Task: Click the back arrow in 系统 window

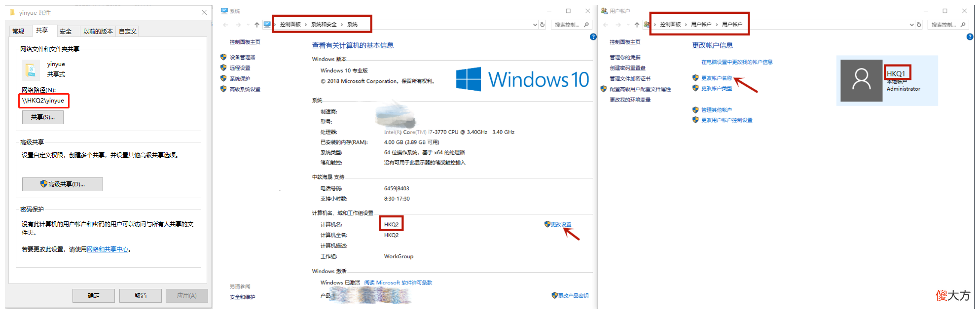Action: (226, 25)
